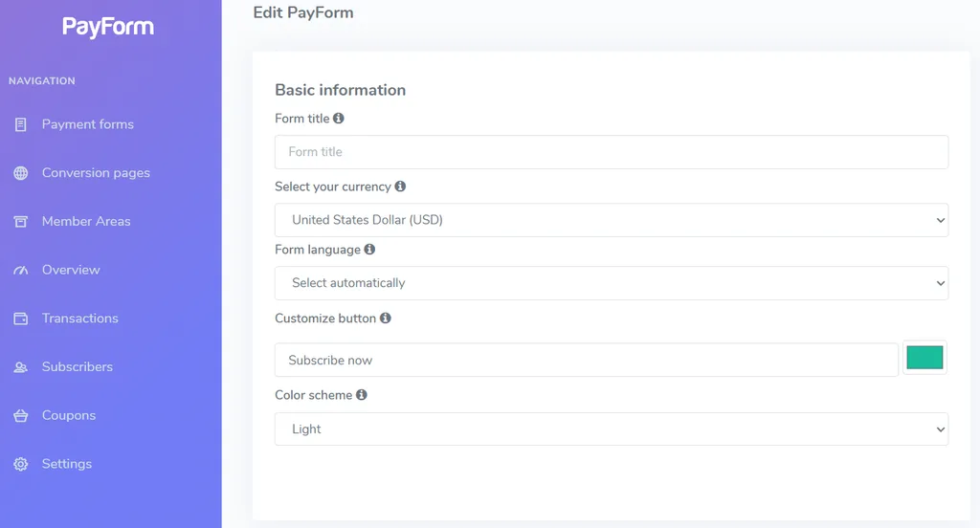Click the Edit PayForm page title
980x528 pixels.
point(303,12)
